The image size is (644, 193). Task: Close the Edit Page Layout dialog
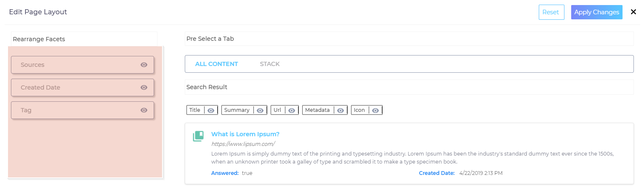point(633,12)
